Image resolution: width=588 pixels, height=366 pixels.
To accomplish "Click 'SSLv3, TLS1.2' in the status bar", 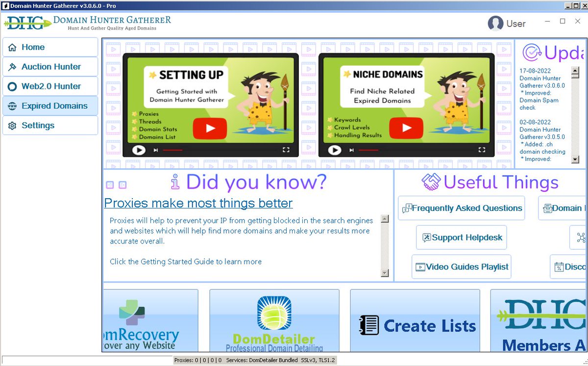I will tap(318, 360).
